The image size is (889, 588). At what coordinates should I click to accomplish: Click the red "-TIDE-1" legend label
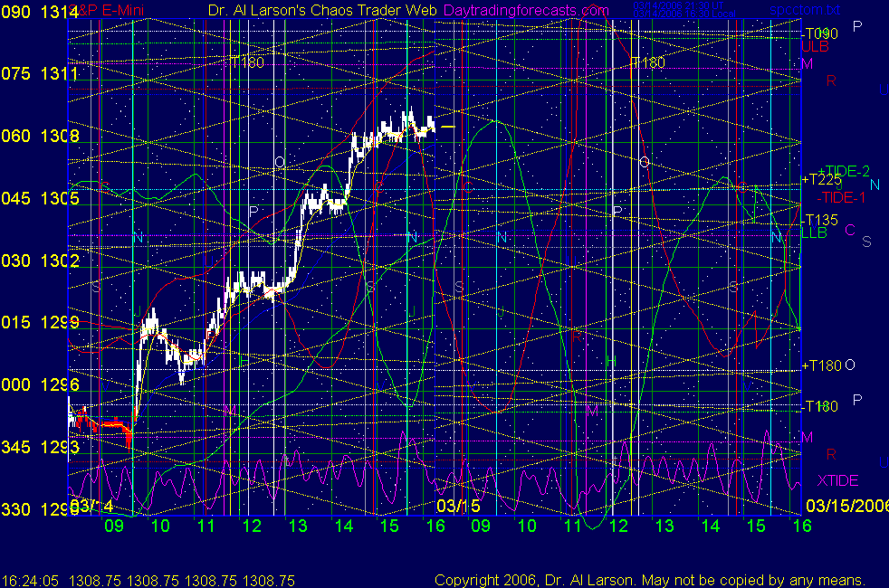[841, 197]
